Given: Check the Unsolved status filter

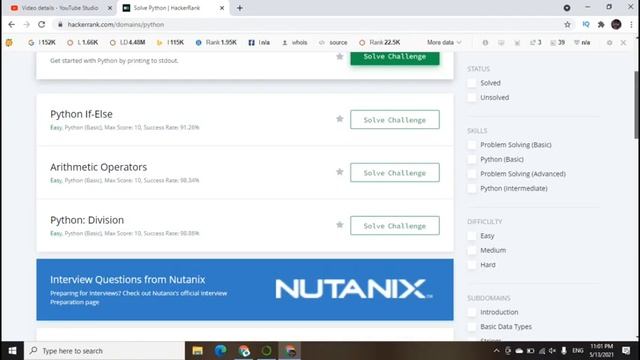Looking at the screenshot, I should pyautogui.click(x=472, y=98).
